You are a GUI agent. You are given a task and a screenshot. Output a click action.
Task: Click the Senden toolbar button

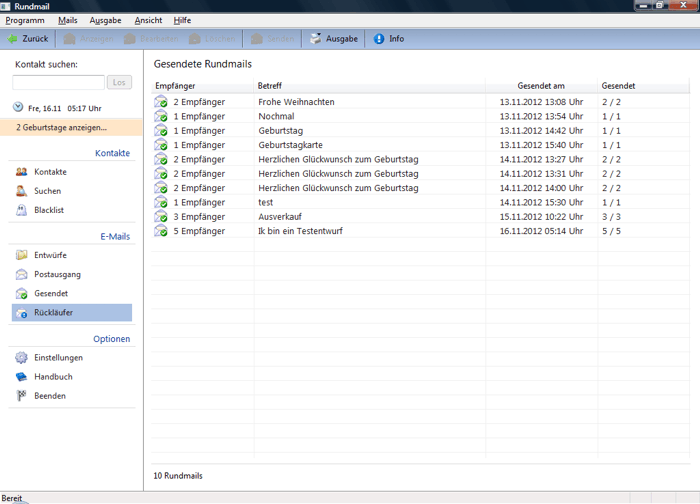point(272,39)
